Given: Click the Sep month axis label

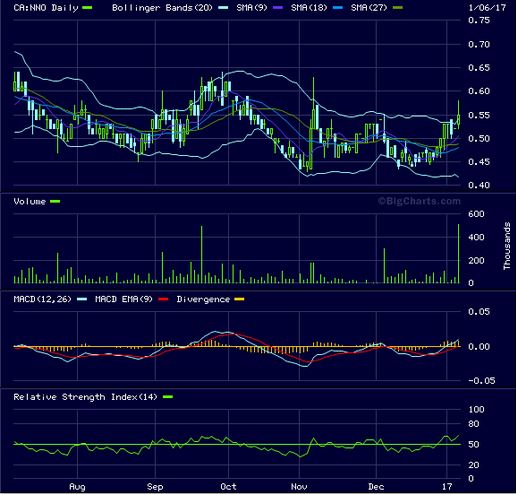Looking at the screenshot, I should [x=155, y=487].
